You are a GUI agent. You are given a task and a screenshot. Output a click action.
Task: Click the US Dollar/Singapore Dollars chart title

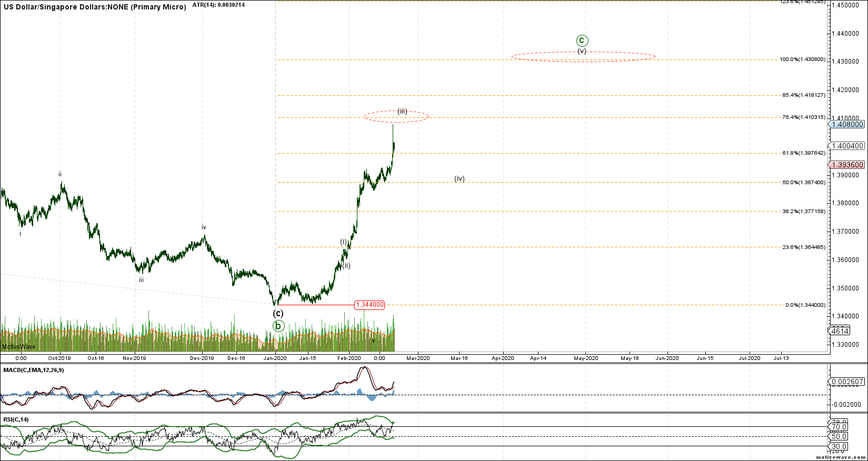[95, 7]
